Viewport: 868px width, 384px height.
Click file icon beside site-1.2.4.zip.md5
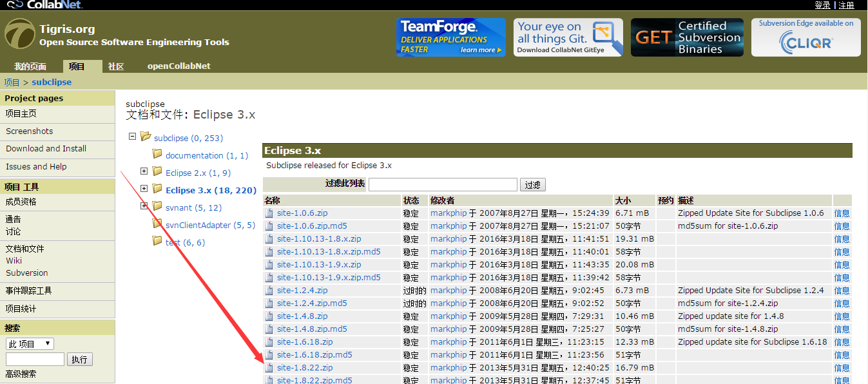coord(269,303)
